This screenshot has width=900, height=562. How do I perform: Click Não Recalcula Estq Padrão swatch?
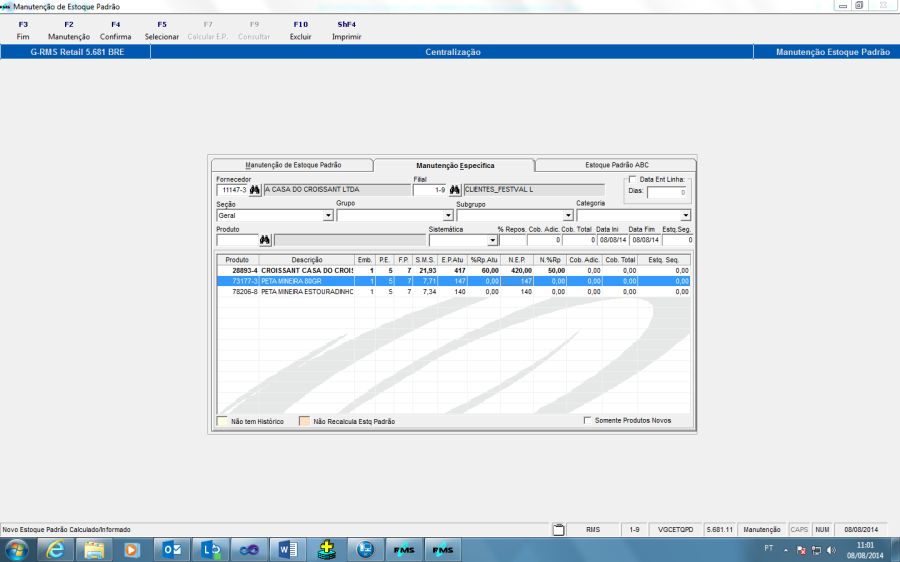click(304, 421)
